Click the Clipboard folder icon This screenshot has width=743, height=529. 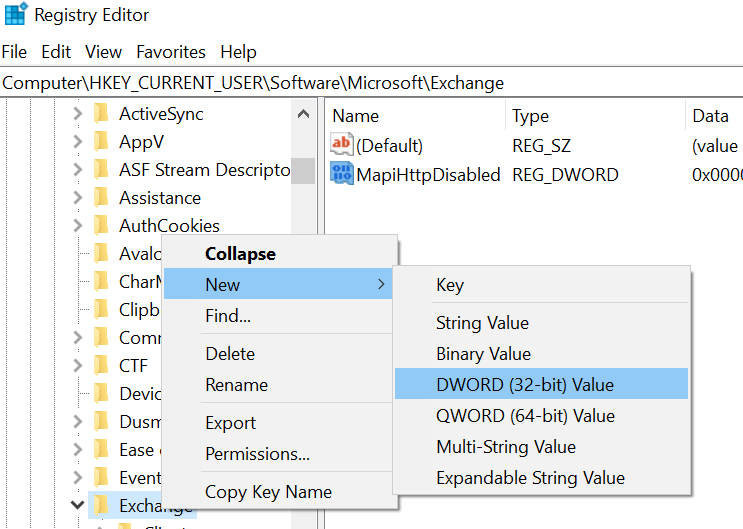pos(101,310)
